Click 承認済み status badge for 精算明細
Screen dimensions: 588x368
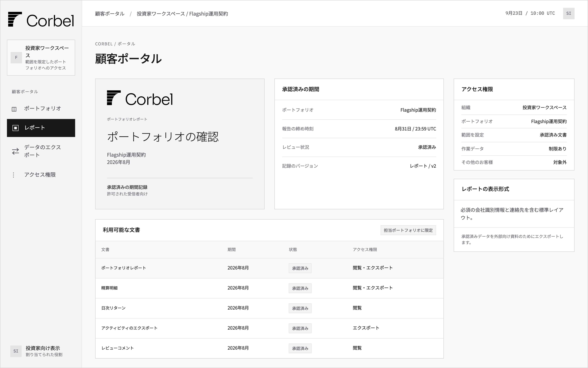click(300, 288)
